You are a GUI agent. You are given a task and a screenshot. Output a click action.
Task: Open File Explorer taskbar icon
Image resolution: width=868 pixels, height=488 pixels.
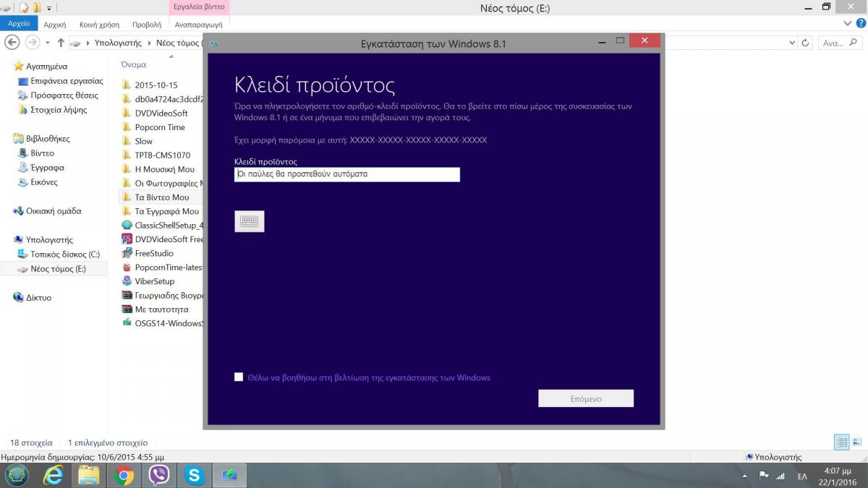[88, 475]
